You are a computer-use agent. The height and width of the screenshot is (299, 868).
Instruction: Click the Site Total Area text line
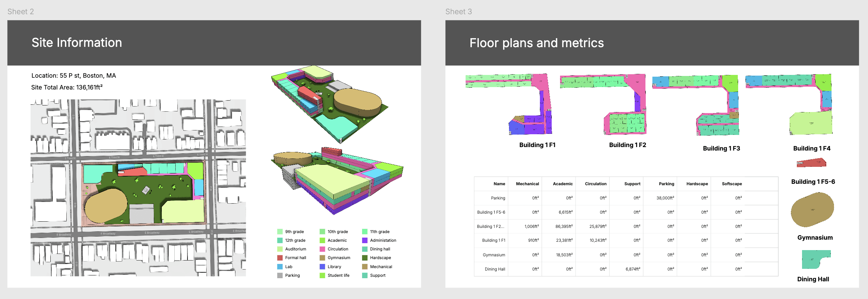pos(67,87)
